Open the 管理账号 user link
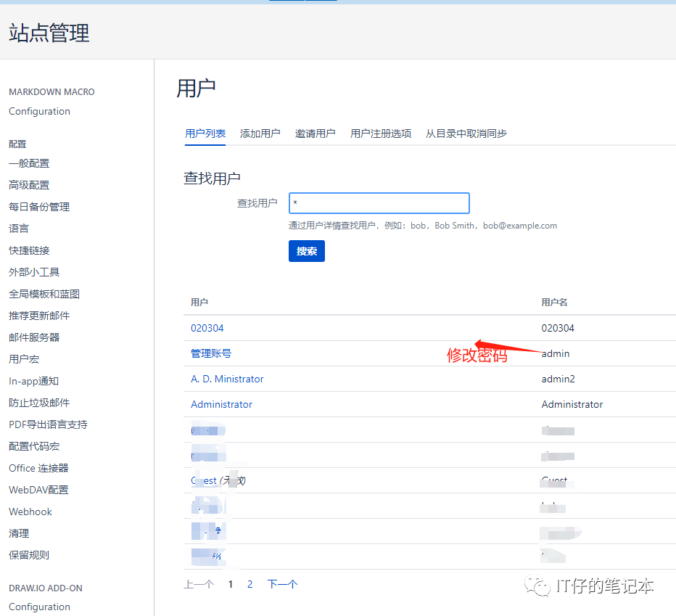Screen dimensions: 676x616 (x=211, y=353)
